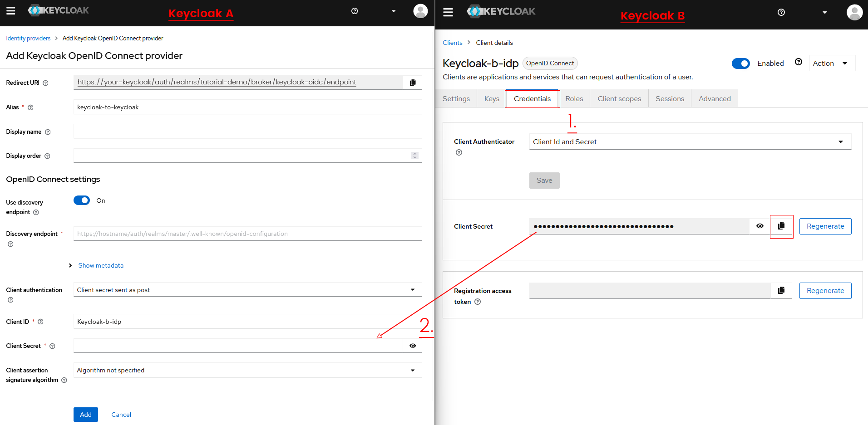Open Client assertion signature algorithm dropdown
The image size is (868, 425).
(x=248, y=370)
